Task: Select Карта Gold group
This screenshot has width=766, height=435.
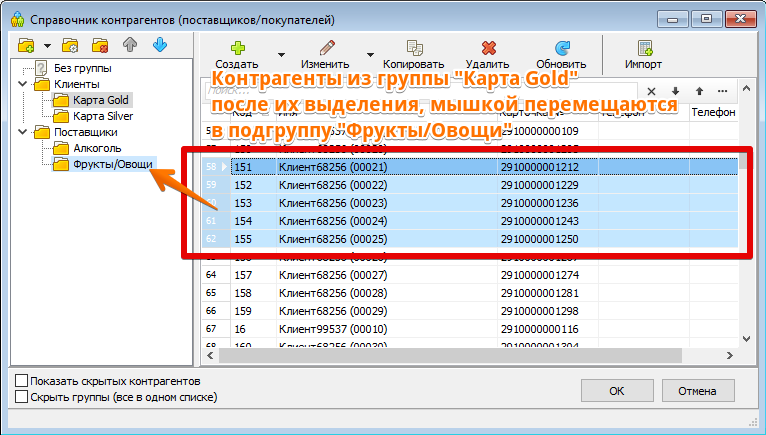Action: pyautogui.click(x=101, y=100)
